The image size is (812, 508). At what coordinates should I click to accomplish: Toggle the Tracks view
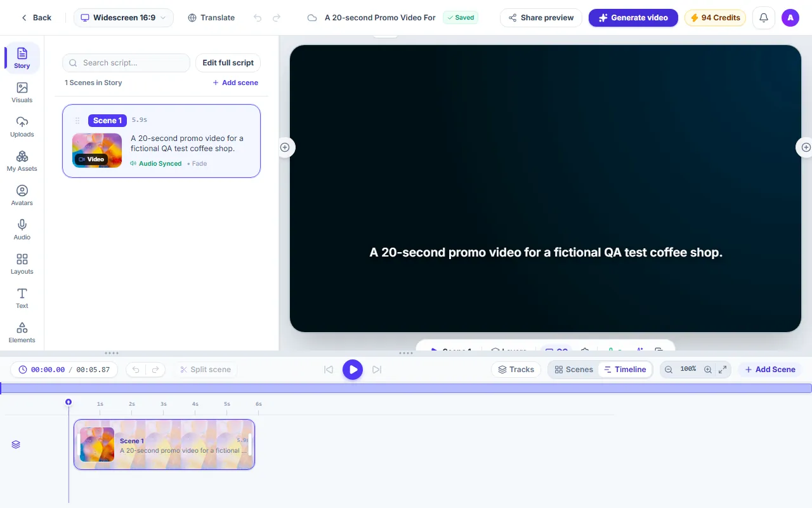point(516,370)
